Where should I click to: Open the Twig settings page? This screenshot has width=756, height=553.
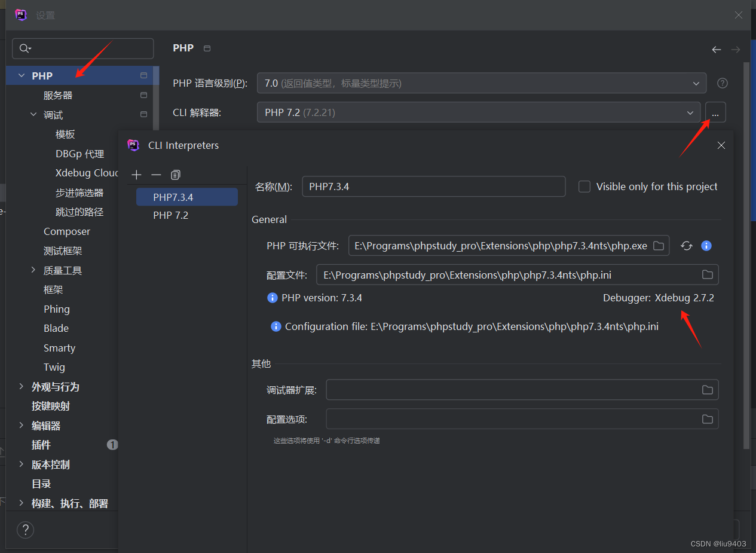point(54,367)
